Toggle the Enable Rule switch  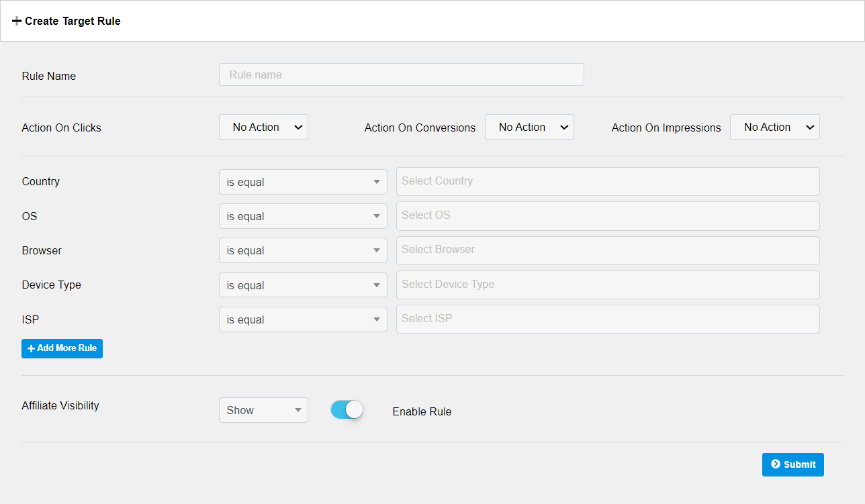[x=347, y=410]
